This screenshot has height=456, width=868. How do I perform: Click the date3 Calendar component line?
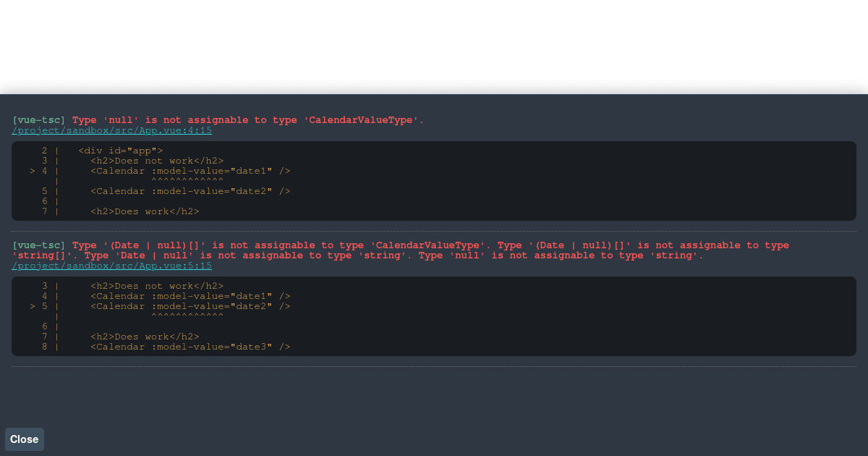pos(190,347)
